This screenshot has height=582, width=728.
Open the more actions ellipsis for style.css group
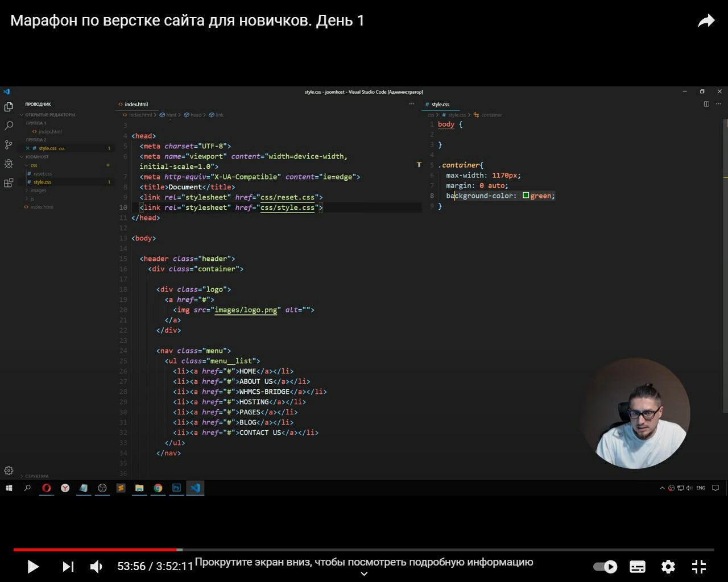click(719, 104)
